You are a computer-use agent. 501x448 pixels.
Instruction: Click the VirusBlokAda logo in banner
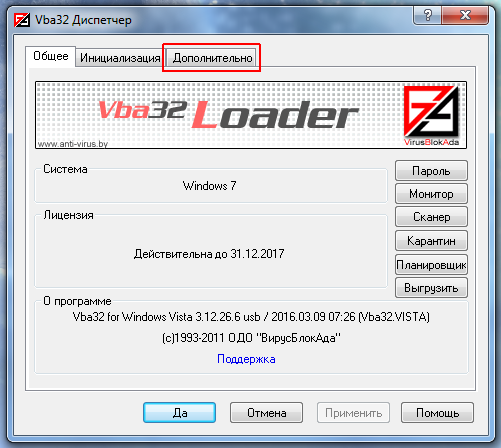click(431, 115)
